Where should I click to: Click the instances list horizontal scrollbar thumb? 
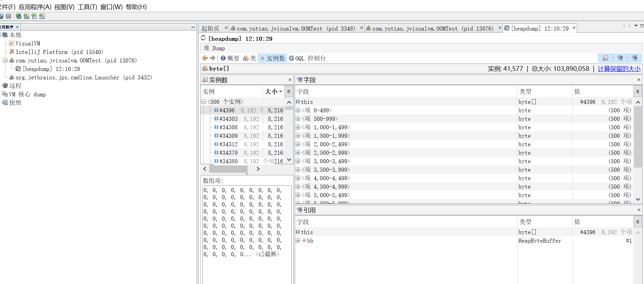click(x=228, y=169)
